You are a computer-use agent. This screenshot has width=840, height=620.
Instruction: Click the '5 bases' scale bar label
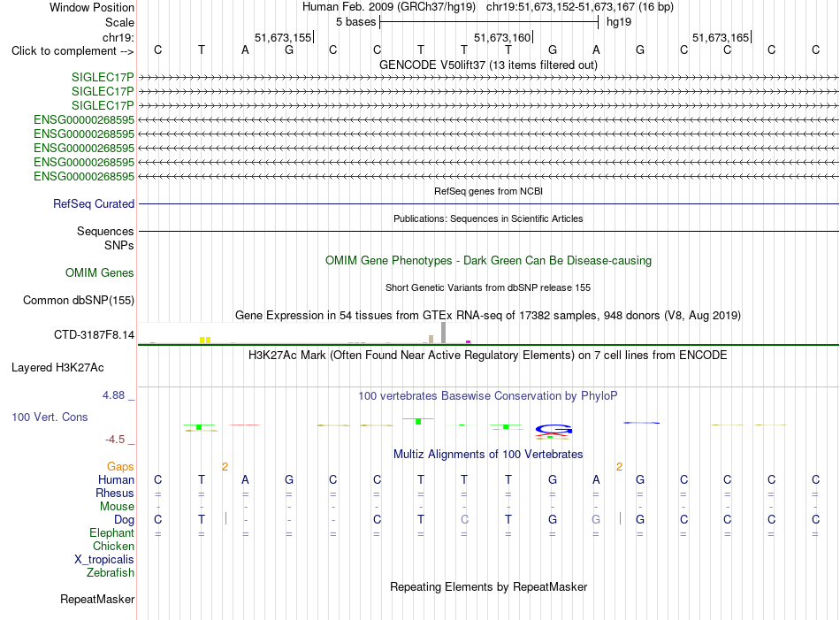355,22
